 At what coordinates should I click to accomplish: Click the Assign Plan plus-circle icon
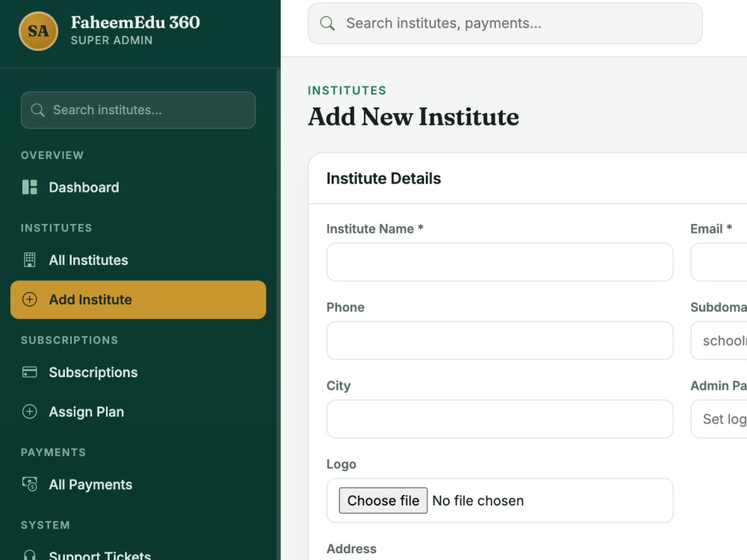[x=30, y=411]
